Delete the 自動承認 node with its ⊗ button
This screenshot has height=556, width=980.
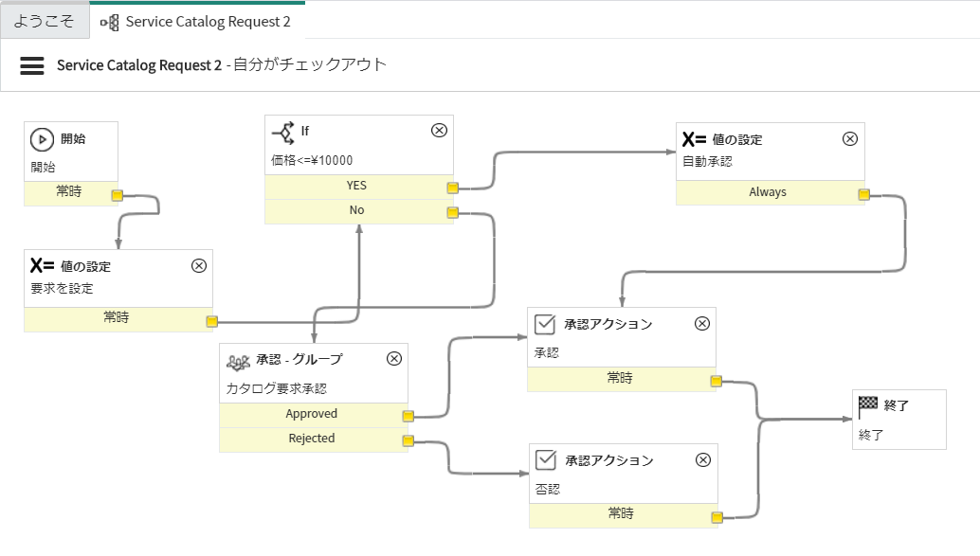849,138
